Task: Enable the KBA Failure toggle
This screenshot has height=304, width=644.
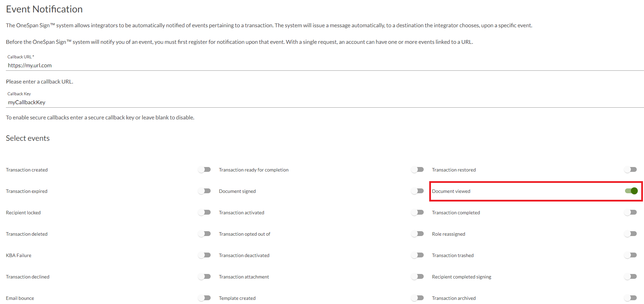Action: (x=204, y=255)
